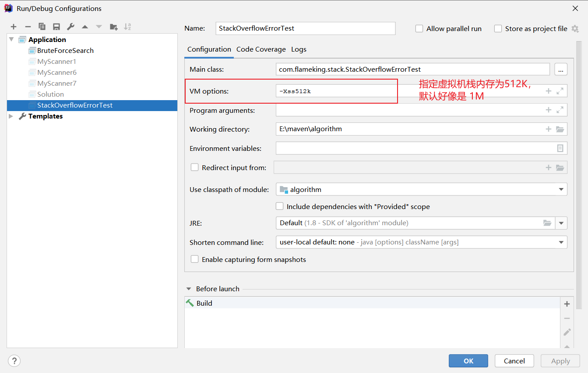Edit environment variables document icon
The height and width of the screenshot is (373, 588).
point(560,148)
